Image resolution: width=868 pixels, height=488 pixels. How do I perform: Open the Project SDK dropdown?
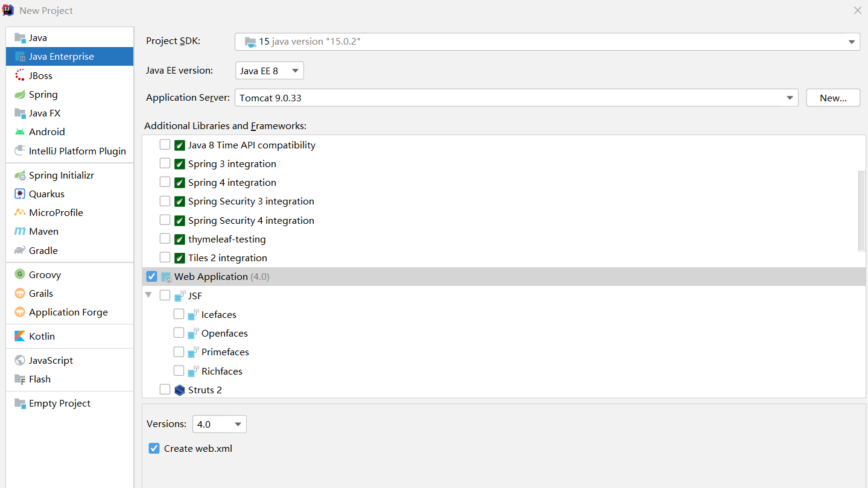547,42
